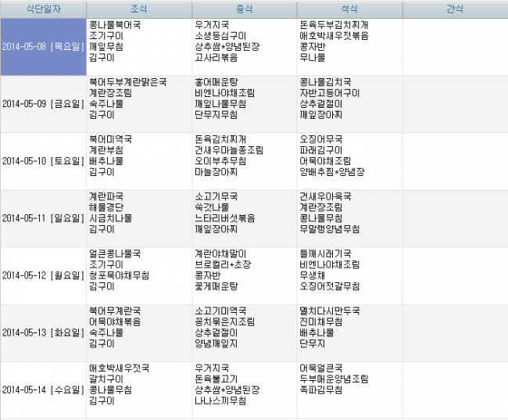Click 멸치다시만두국 in Tuesday's dinner

[329, 311]
